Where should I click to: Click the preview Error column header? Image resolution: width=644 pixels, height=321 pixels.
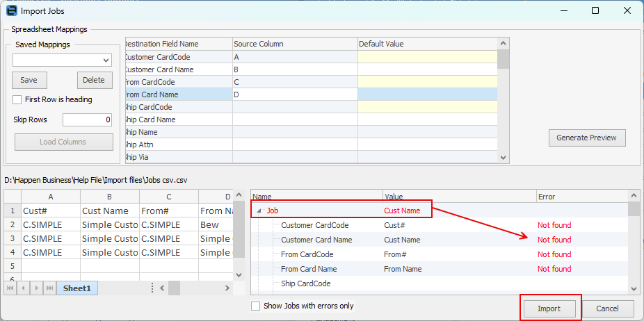pyautogui.click(x=581, y=197)
